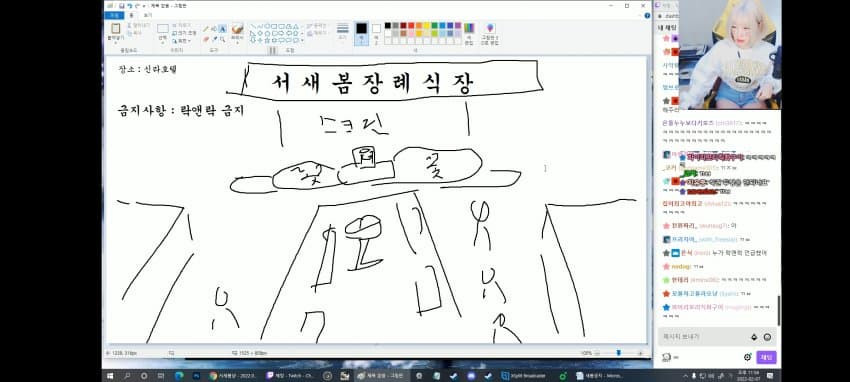The width and height of the screenshot is (850, 382).
Task: Open the emote picker in chat box
Action: click(767, 337)
